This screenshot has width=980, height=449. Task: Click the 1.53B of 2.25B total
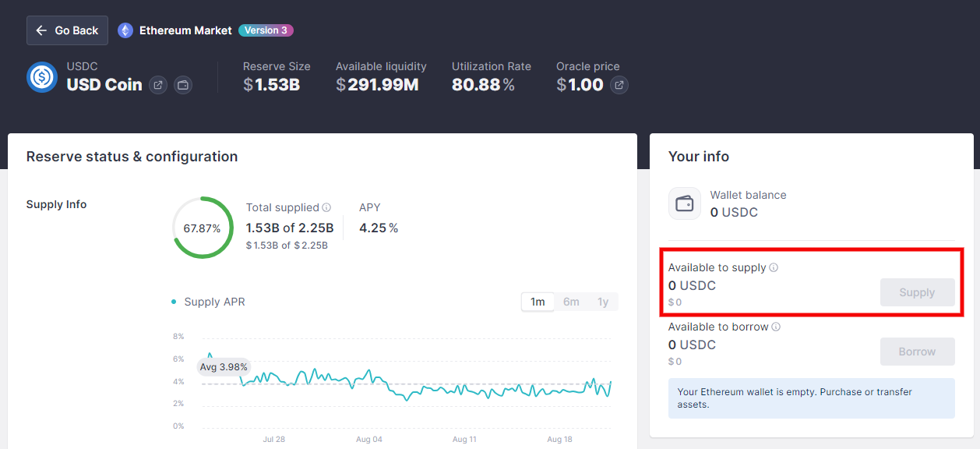[x=290, y=228]
